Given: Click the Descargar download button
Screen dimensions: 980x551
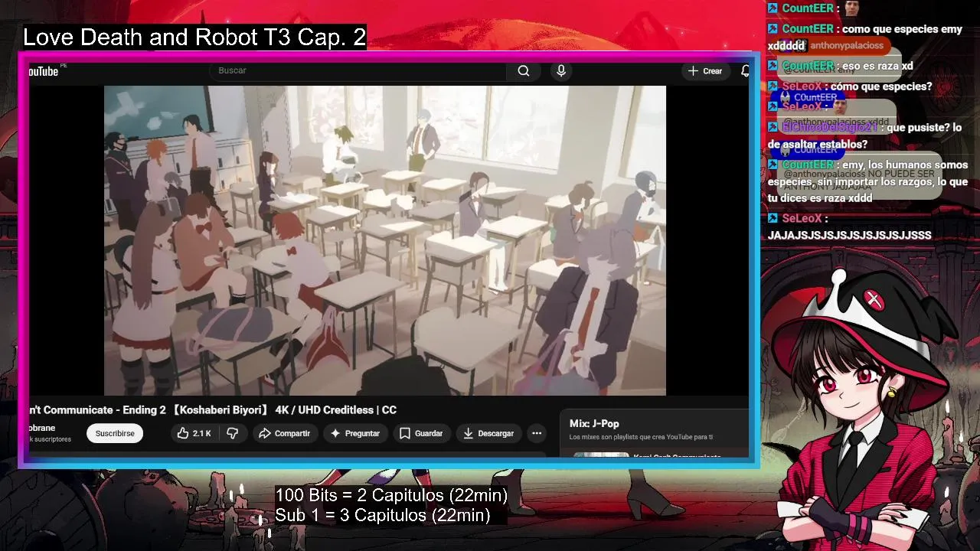Looking at the screenshot, I should click(488, 433).
